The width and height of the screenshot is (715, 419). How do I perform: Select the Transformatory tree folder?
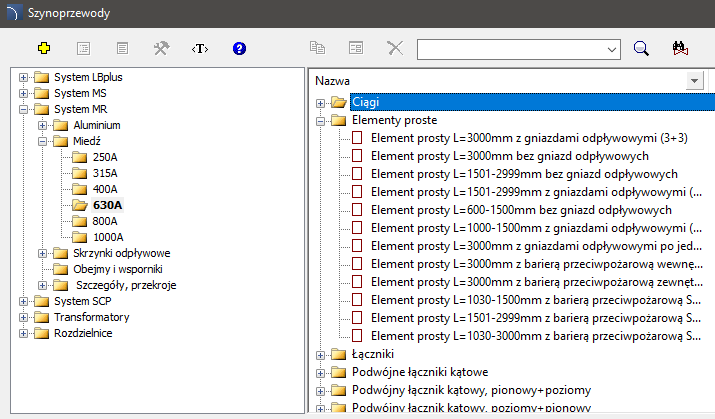pos(91,317)
